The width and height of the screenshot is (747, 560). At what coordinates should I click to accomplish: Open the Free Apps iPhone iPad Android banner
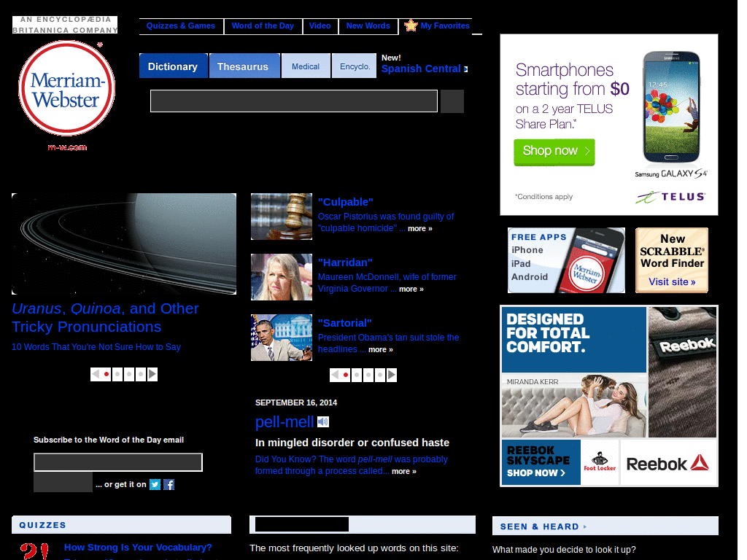click(x=566, y=260)
